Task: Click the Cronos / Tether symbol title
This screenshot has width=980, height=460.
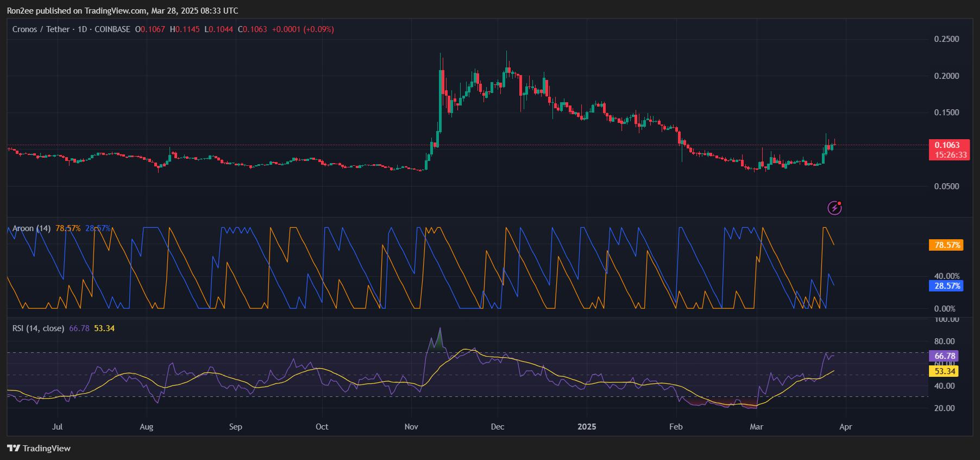Action: pos(41,29)
